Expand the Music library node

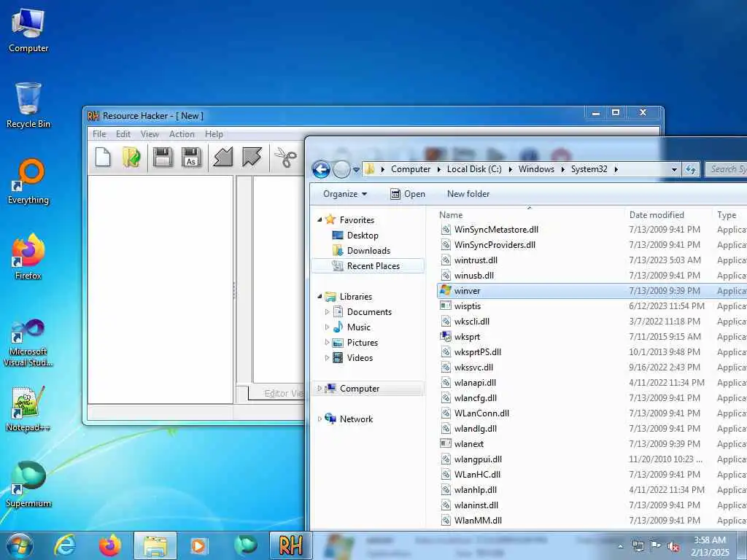(x=327, y=327)
